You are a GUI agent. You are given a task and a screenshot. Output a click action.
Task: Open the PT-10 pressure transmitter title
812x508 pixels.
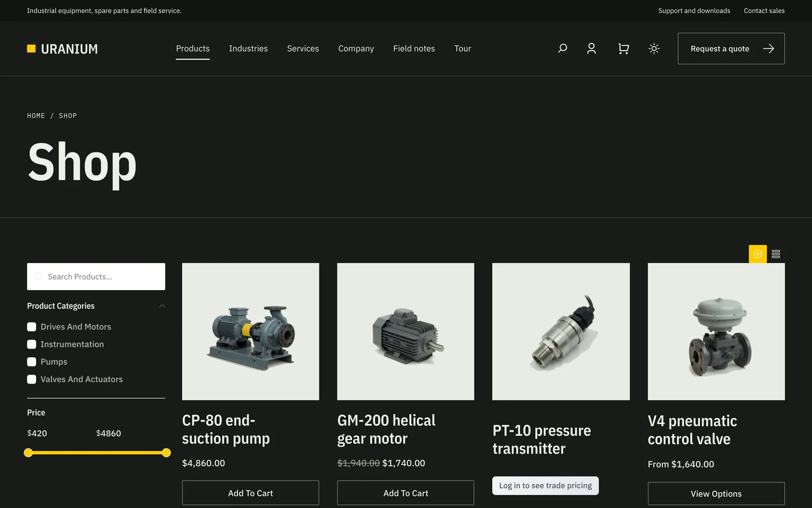pyautogui.click(x=542, y=439)
